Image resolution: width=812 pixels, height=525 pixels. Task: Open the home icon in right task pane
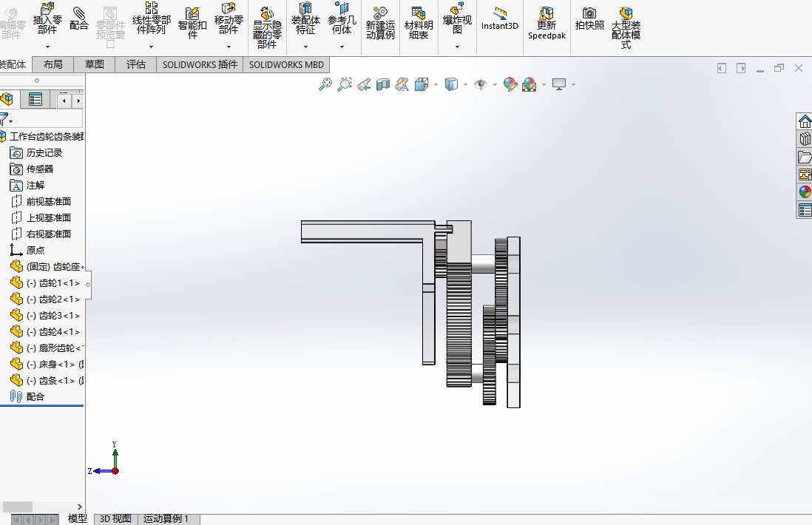coord(804,122)
